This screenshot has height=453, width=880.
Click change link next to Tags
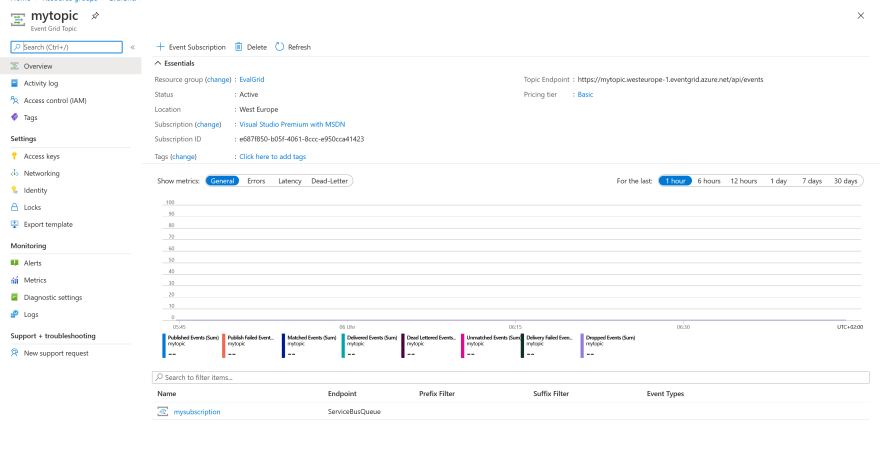[x=184, y=157]
